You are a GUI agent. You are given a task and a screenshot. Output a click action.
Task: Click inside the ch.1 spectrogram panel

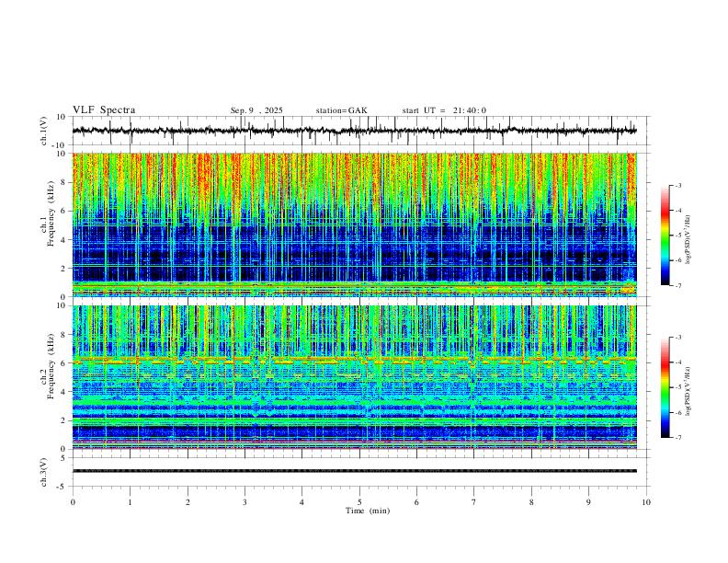[x=354, y=224]
